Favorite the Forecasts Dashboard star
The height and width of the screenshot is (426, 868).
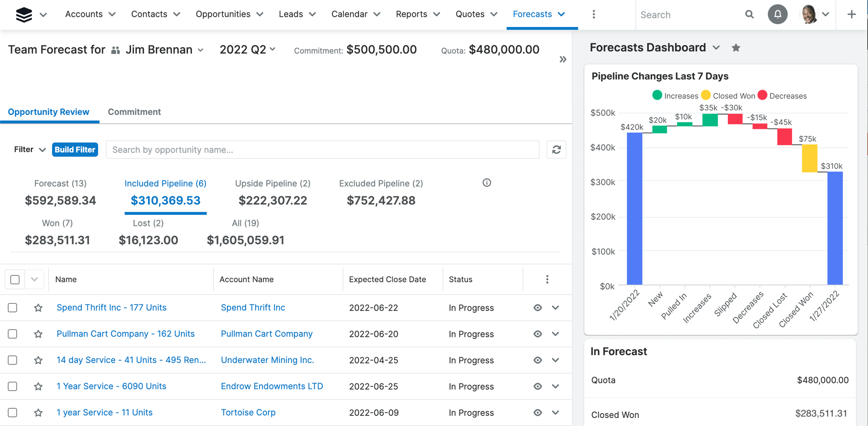(736, 48)
